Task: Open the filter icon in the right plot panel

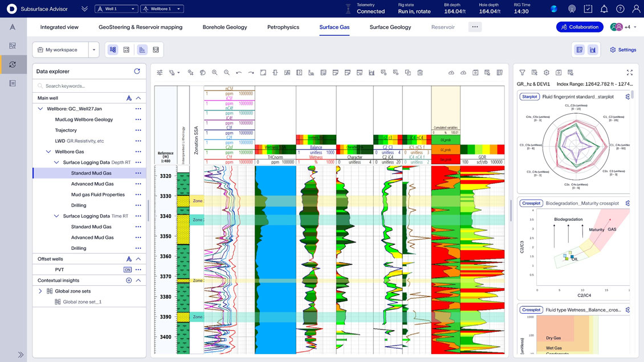Action: click(x=522, y=73)
